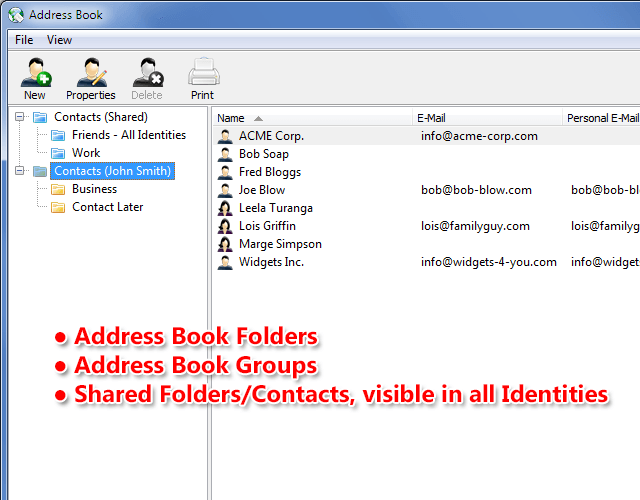Click the Widgets Inc. contact avatar icon
The height and width of the screenshot is (500, 640).
click(x=225, y=262)
